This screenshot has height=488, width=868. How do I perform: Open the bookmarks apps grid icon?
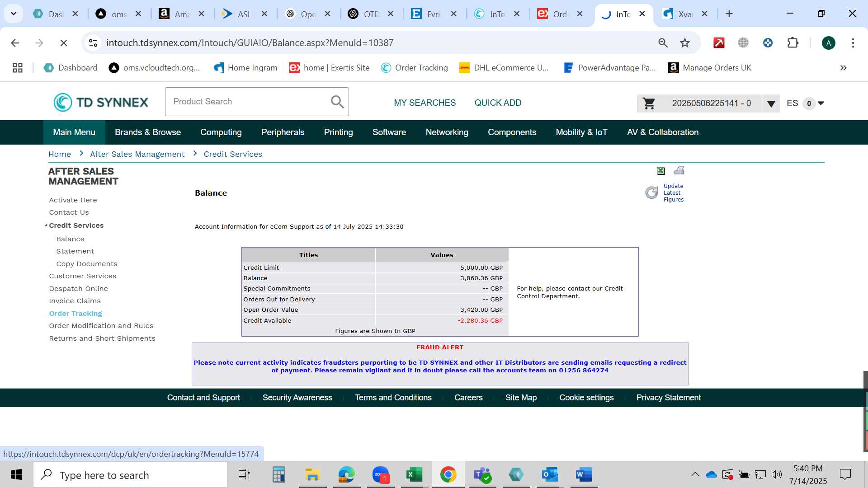[18, 68]
